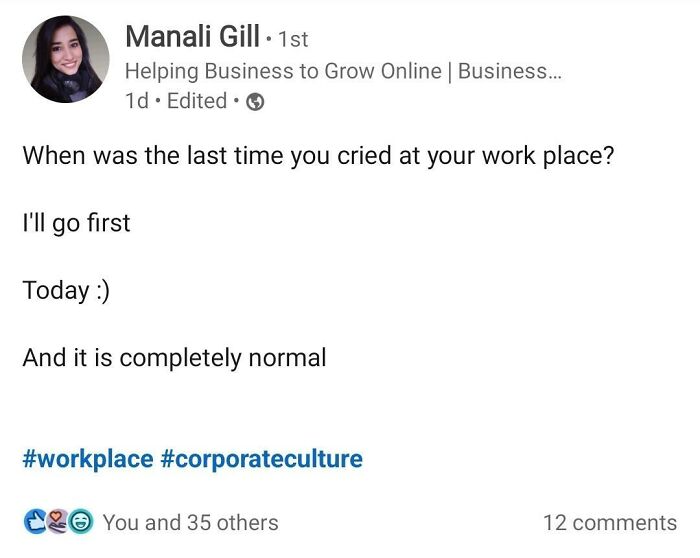Screen dimensions: 700x558
Task: Click the globe public visibility icon
Action: coord(255,102)
